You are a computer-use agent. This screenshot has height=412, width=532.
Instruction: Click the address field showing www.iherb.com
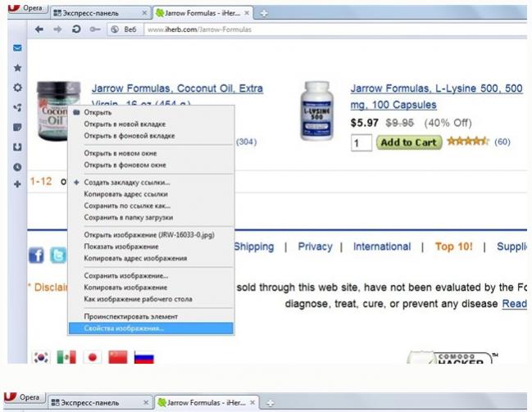(x=336, y=29)
